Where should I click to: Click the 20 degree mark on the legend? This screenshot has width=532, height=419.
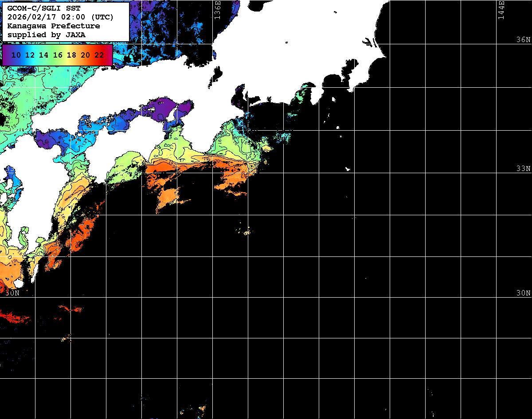86,55
